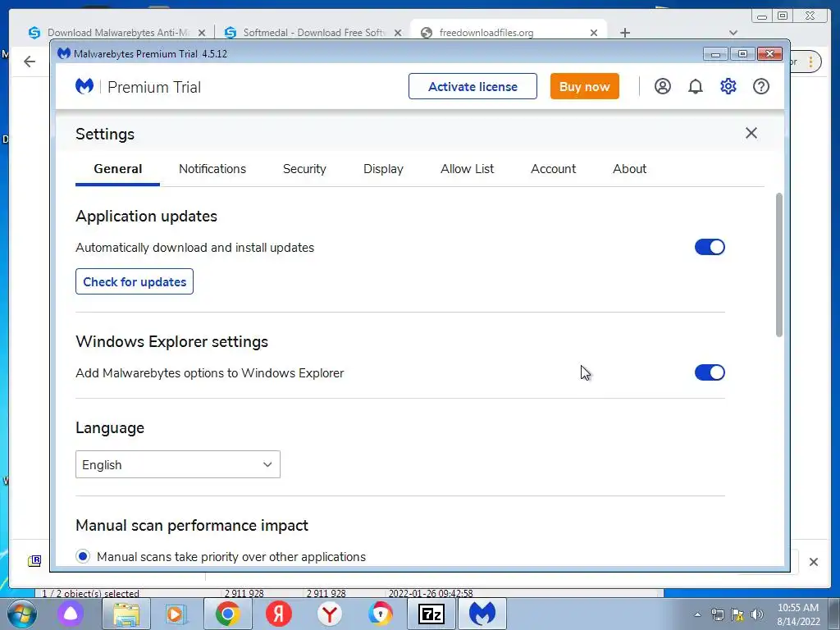Click the small document icon at bottom-left
This screenshot has width=840, height=630.
(34, 561)
